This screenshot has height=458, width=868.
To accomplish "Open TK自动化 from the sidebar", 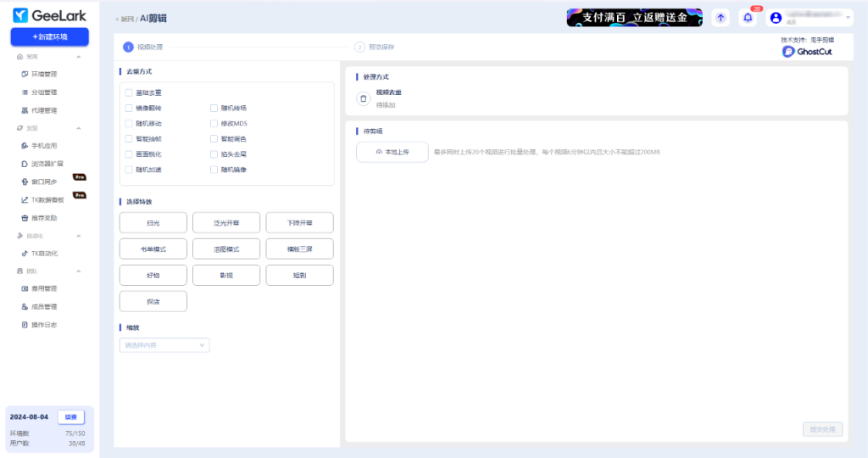I will coord(44,253).
